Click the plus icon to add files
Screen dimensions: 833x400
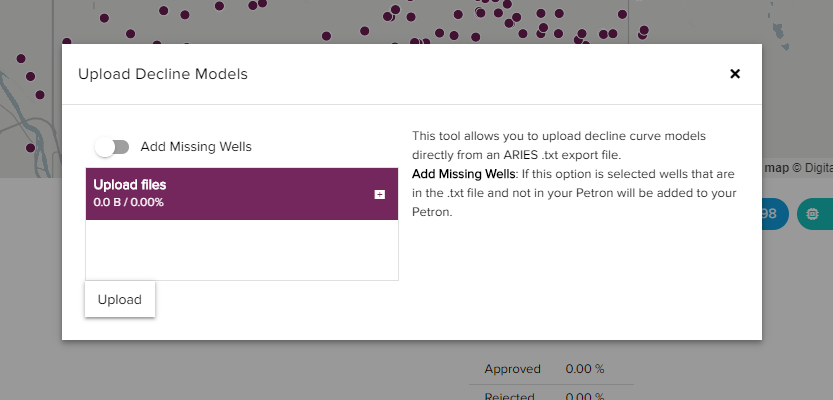click(379, 194)
